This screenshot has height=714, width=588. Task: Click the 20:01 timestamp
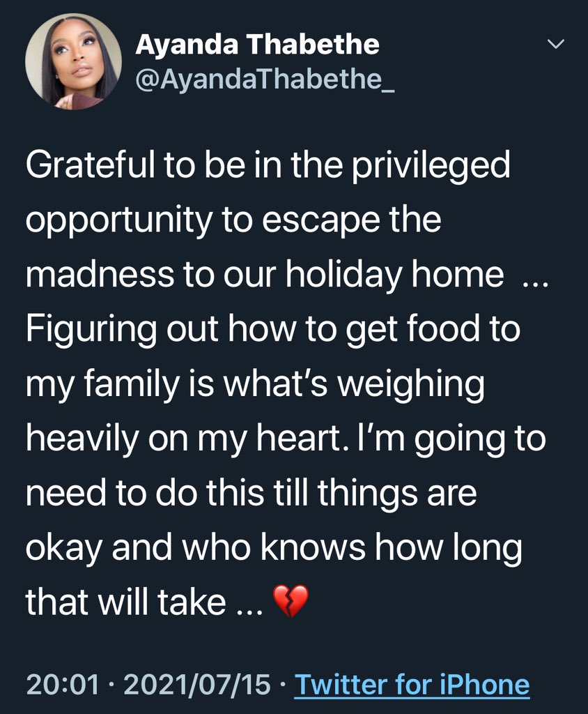coord(63,685)
